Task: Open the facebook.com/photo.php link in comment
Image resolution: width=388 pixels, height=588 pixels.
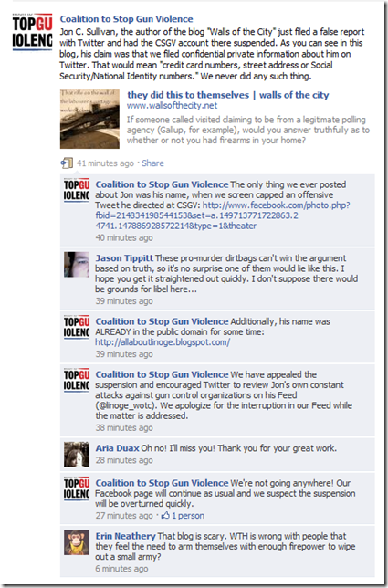Action: click(223, 215)
